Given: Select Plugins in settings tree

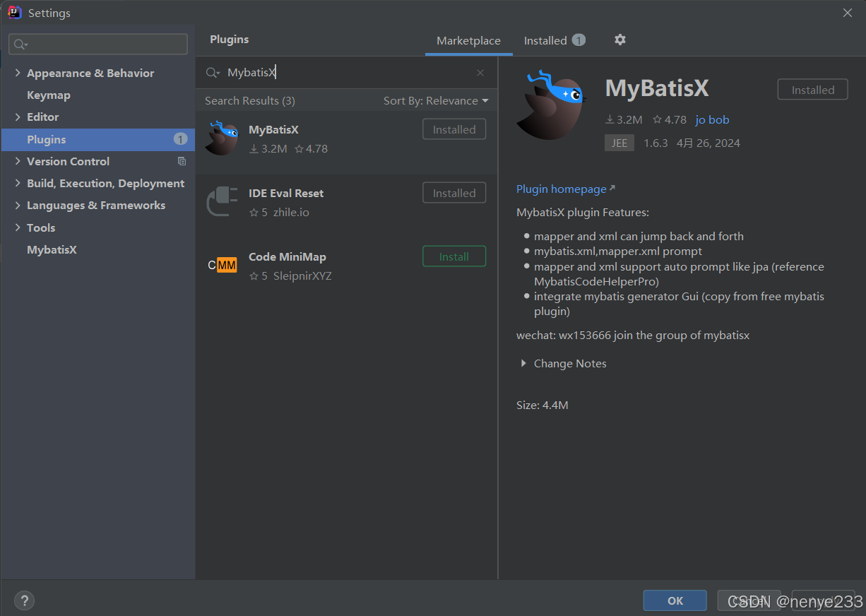Looking at the screenshot, I should click(97, 139).
